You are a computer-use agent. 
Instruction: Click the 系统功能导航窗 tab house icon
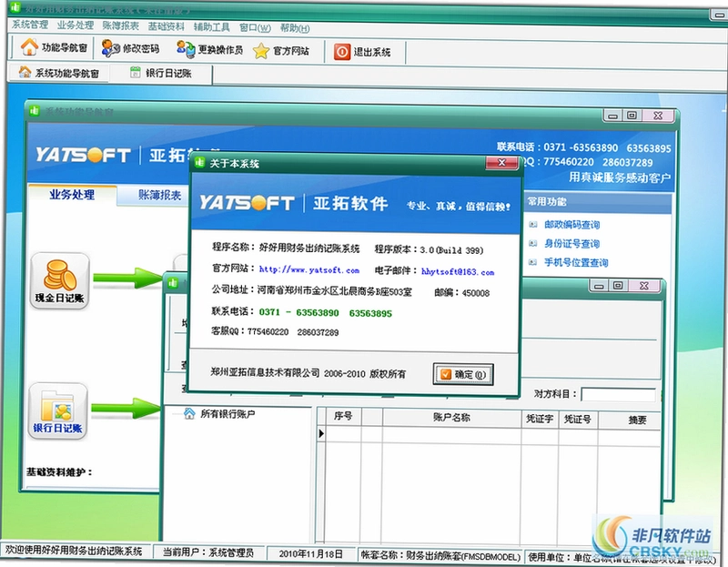25,72
